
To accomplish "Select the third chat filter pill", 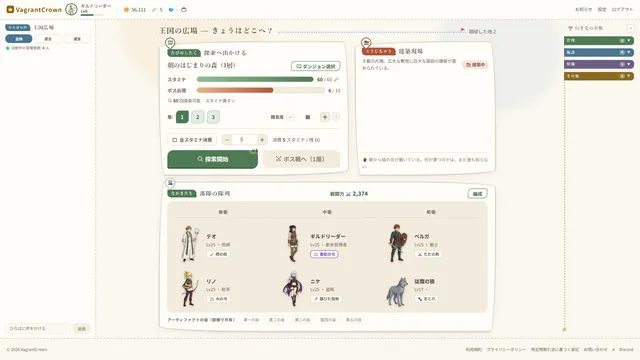I will (x=77, y=39).
